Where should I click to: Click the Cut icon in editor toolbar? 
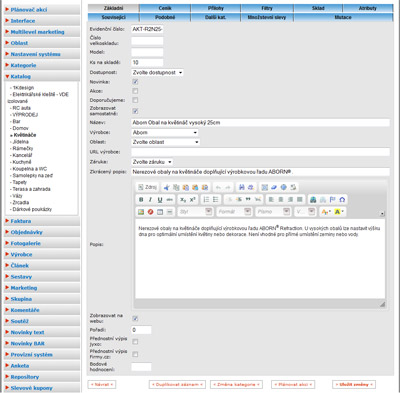click(x=166, y=187)
